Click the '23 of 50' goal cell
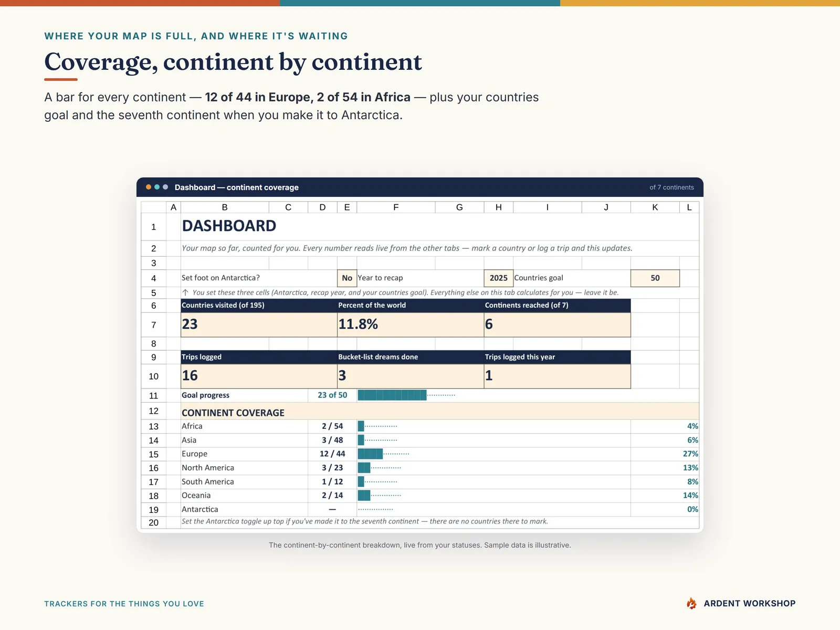840x630 pixels. 332,395
